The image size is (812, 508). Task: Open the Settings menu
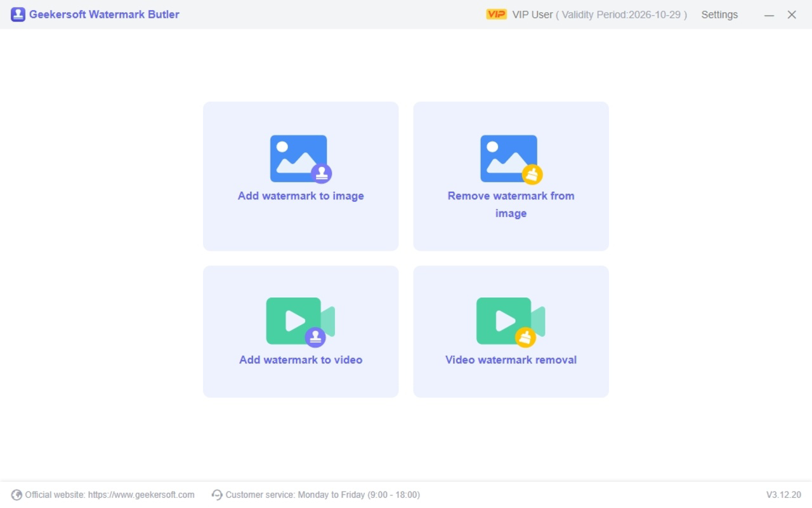point(719,14)
